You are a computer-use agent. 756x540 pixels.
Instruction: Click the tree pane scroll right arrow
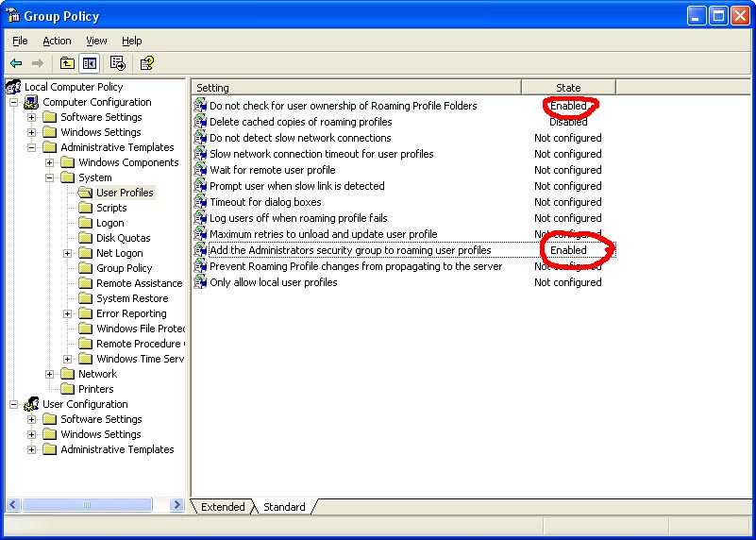point(176,505)
